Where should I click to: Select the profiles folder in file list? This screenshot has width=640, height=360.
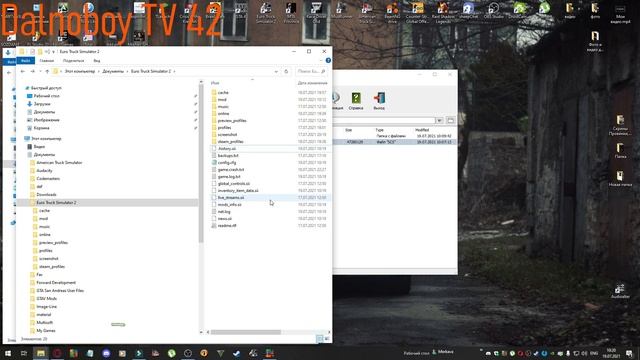pyautogui.click(x=224, y=128)
